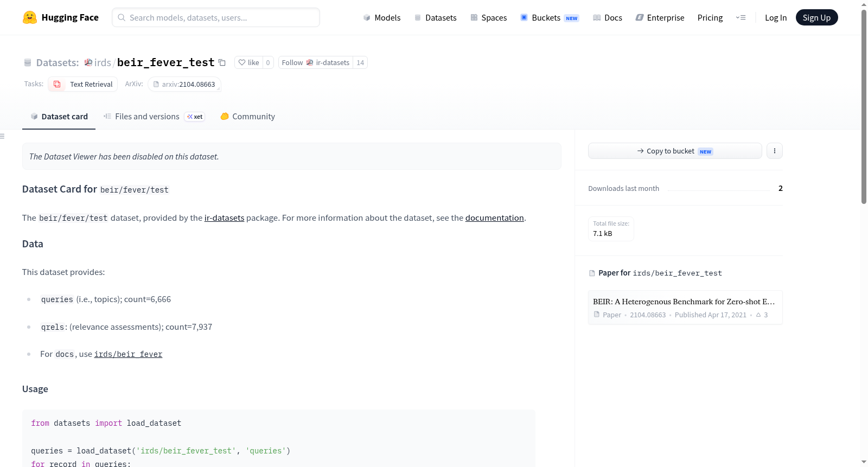Open the three-dot options menu beside Copy to bucket
Image resolution: width=868 pixels, height=467 pixels.
click(775, 151)
